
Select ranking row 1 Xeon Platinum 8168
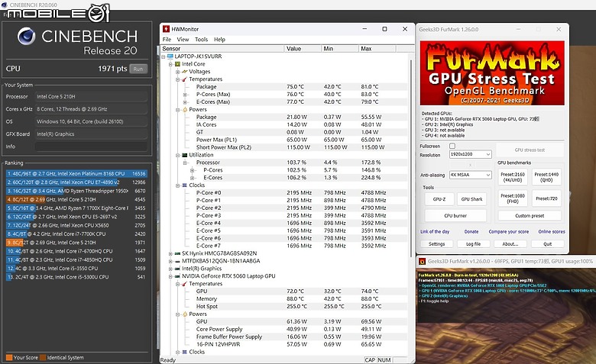[x=76, y=173]
